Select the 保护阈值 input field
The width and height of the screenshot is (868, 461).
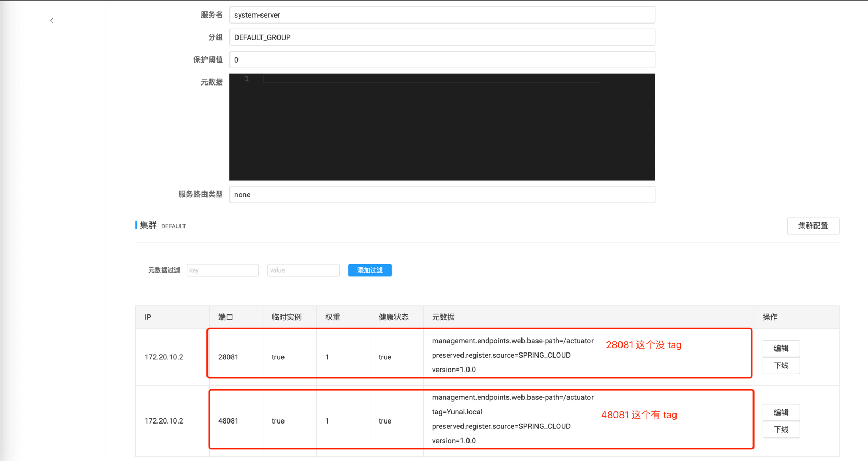coord(442,60)
